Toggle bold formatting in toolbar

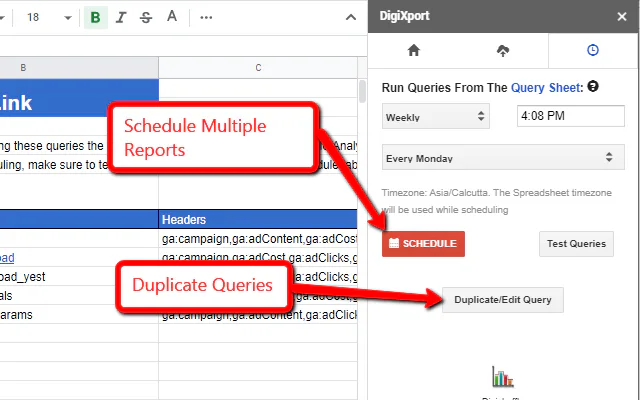click(x=96, y=18)
